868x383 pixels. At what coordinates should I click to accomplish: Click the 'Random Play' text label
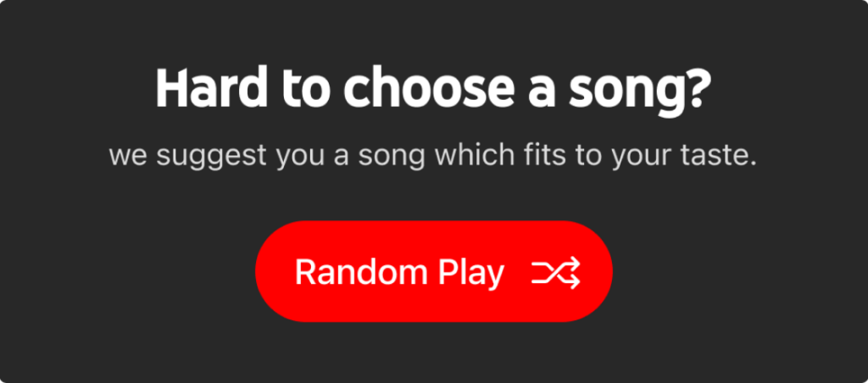tap(399, 272)
